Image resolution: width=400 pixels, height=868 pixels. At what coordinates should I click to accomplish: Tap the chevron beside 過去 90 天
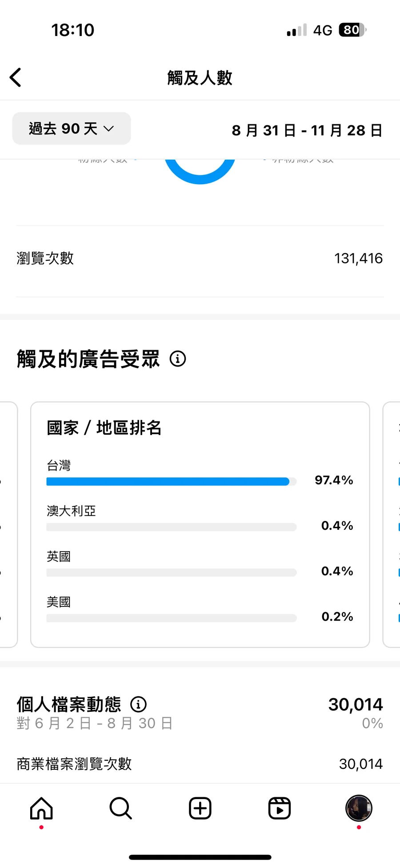coord(108,129)
